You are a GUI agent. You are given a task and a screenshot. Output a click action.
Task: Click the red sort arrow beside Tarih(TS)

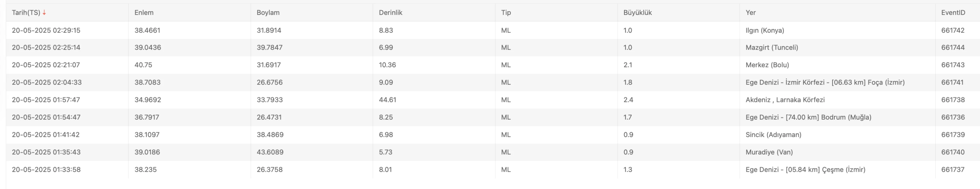click(44, 13)
